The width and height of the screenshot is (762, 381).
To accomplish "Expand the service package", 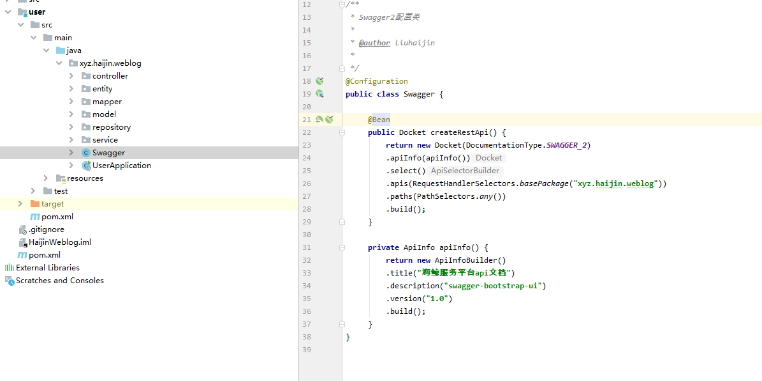I will pyautogui.click(x=71, y=140).
